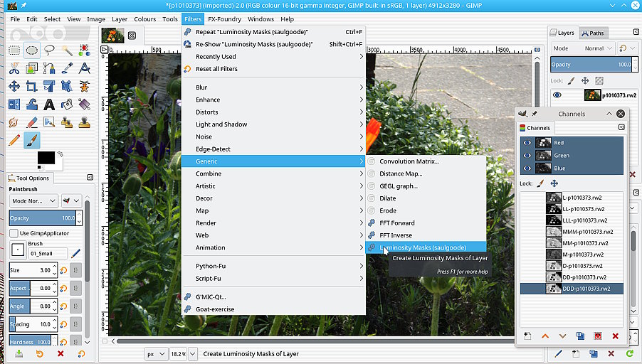Select the Move tool
This screenshot has height=364, width=642.
14,86
